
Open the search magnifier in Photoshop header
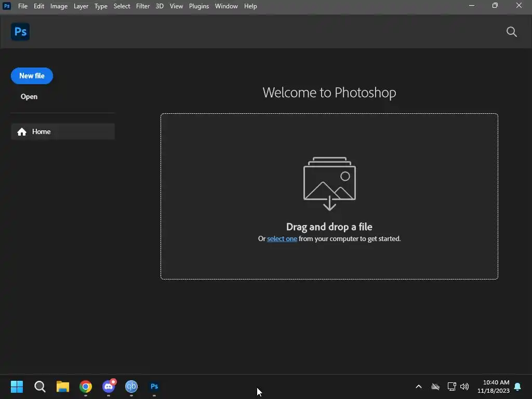(511, 32)
